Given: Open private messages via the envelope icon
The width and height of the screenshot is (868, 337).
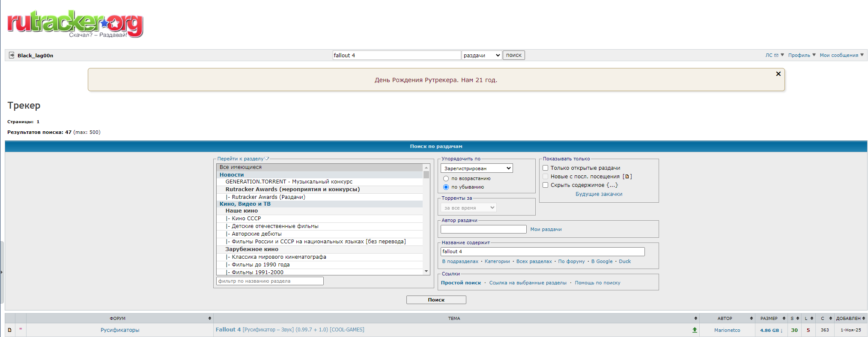Looking at the screenshot, I should click(x=776, y=55).
